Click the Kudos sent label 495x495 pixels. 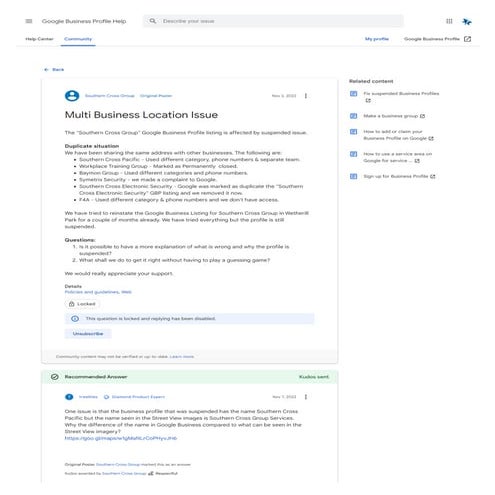314,377
